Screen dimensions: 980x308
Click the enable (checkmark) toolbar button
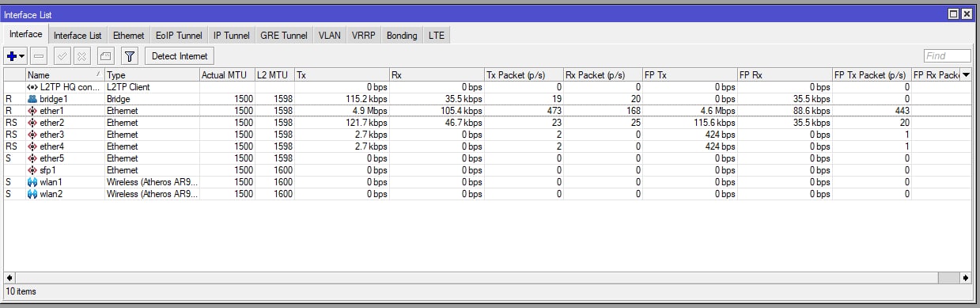62,56
